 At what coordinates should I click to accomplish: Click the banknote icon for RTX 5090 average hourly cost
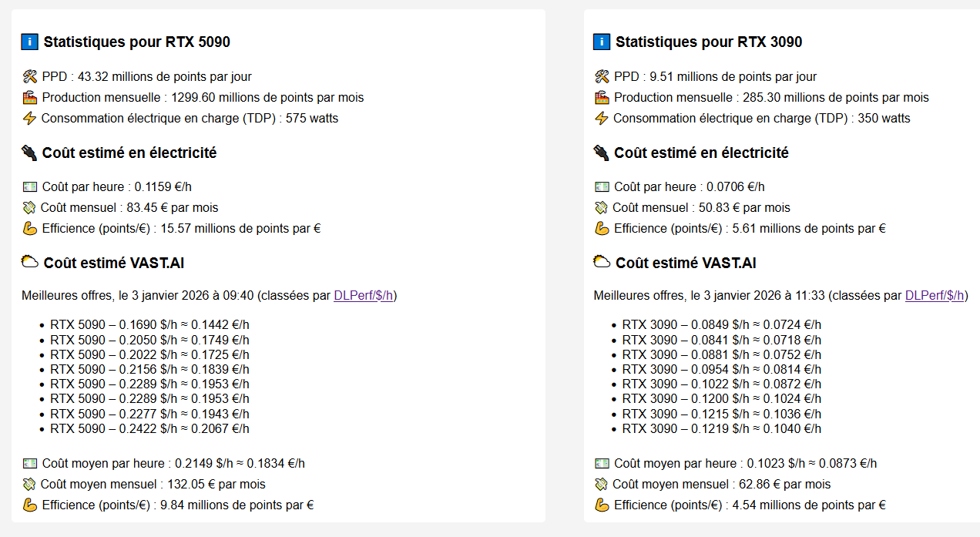[x=30, y=463]
